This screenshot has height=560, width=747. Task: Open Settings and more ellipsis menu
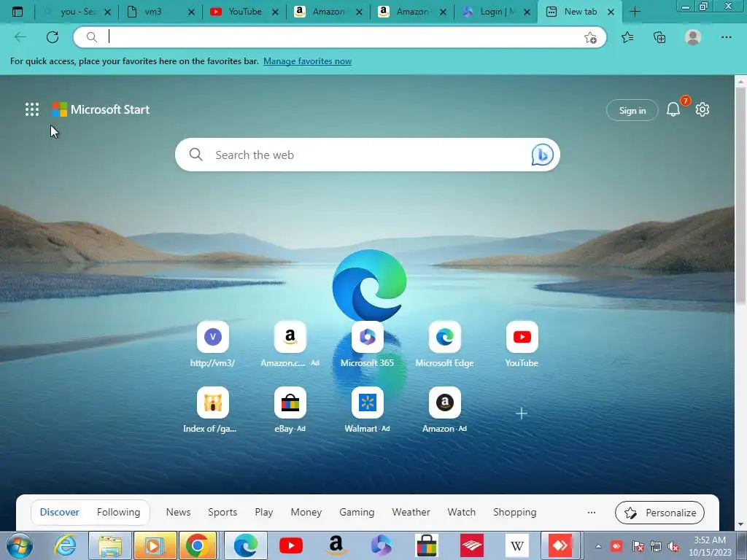click(x=726, y=37)
